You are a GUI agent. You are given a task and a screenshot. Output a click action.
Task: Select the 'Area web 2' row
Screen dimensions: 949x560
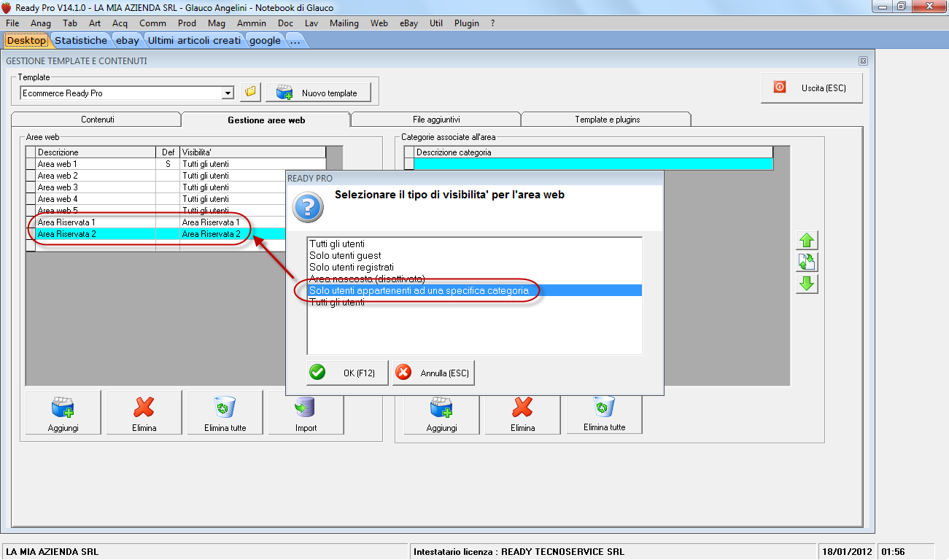tap(176, 176)
